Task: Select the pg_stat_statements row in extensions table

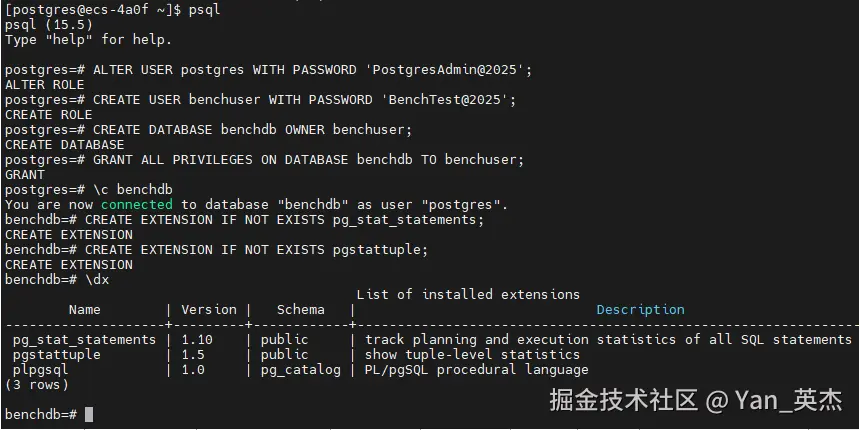Action: 84,339
